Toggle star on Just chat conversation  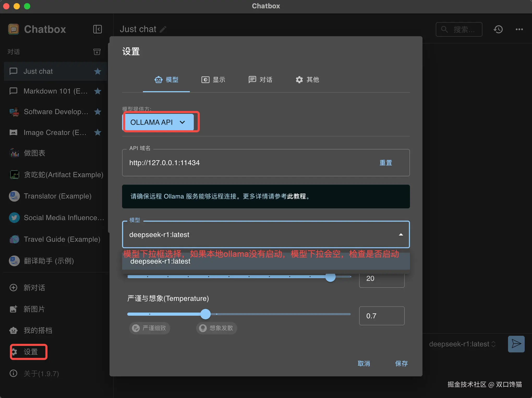click(x=98, y=71)
